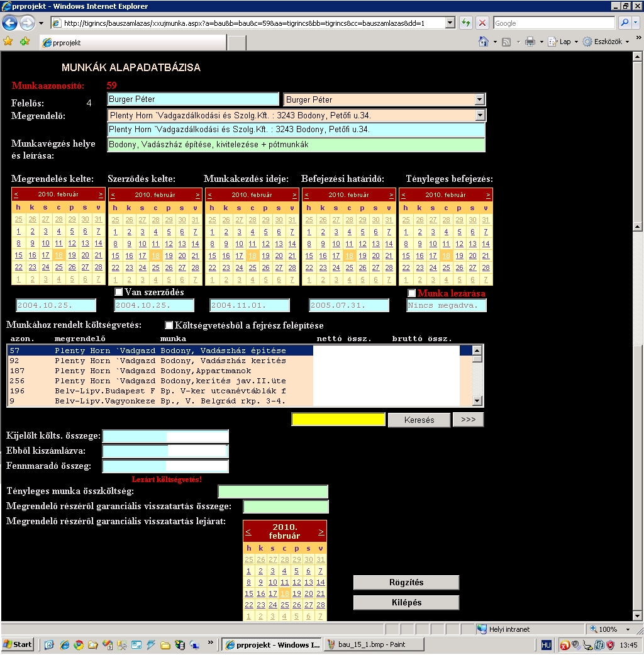This screenshot has height=657, width=644.
Task: Open Favorites Center star icon
Action: click(x=8, y=42)
